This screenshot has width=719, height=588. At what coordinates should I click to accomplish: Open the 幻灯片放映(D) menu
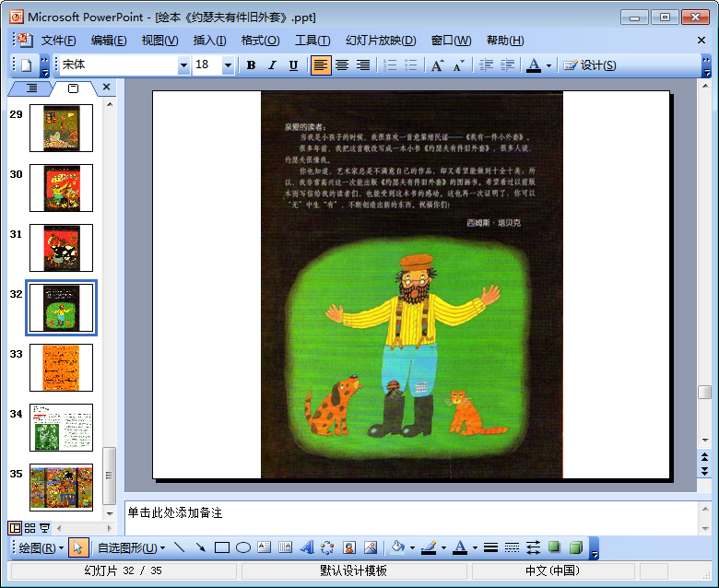tap(381, 41)
